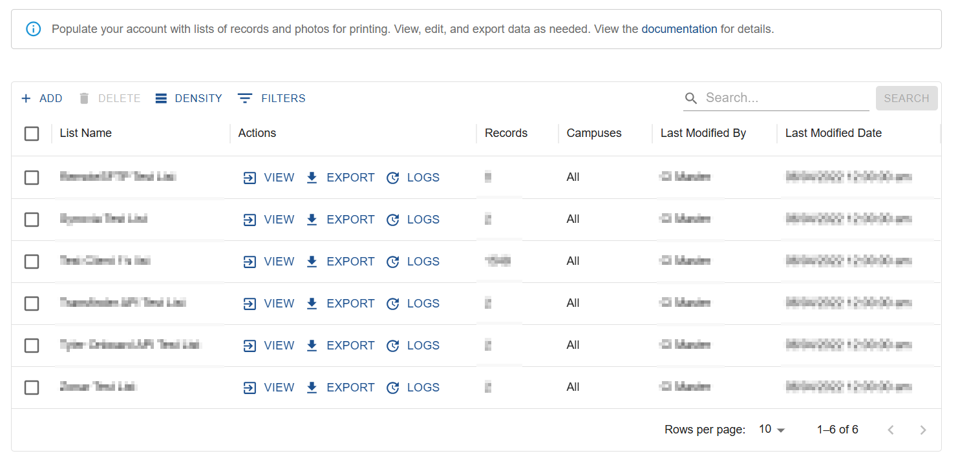Click the Campuses column header
Screen dimensions: 980x458
click(x=594, y=133)
